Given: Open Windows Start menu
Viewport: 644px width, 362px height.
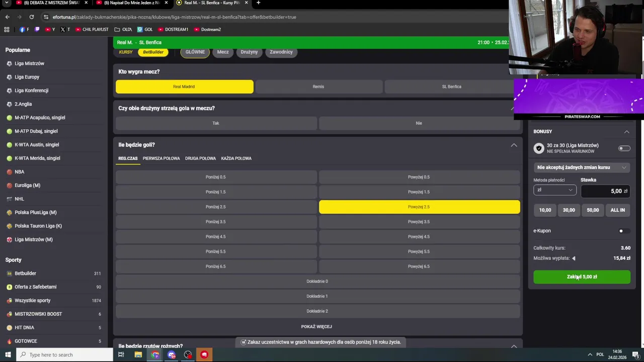Looking at the screenshot, I should pyautogui.click(x=8, y=354).
